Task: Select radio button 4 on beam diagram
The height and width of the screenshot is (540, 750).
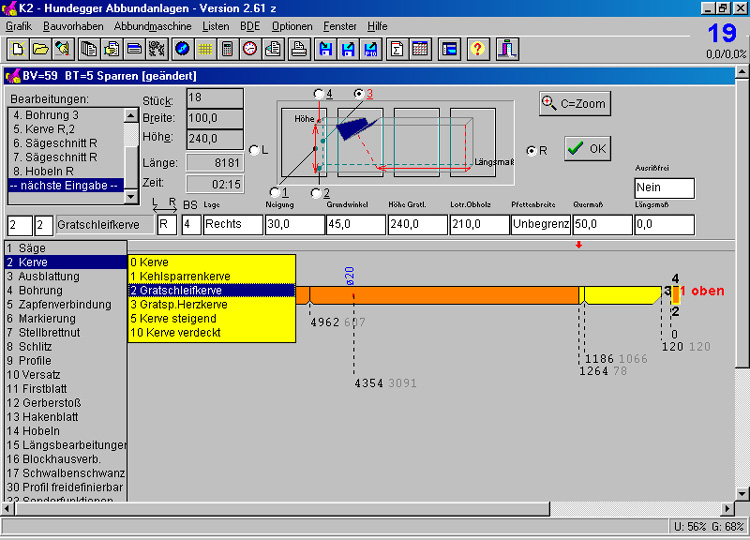Action: (x=319, y=94)
